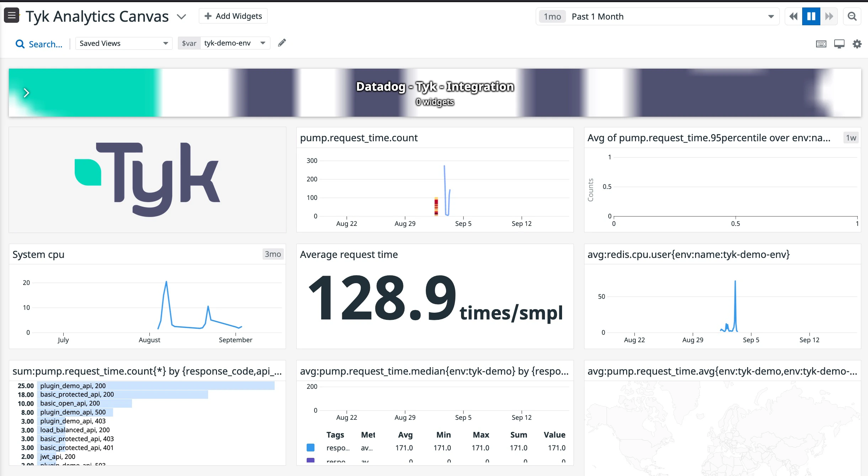This screenshot has height=476, width=868.
Task: Show keyboard shortcuts via the keyboard icon
Action: click(821, 43)
